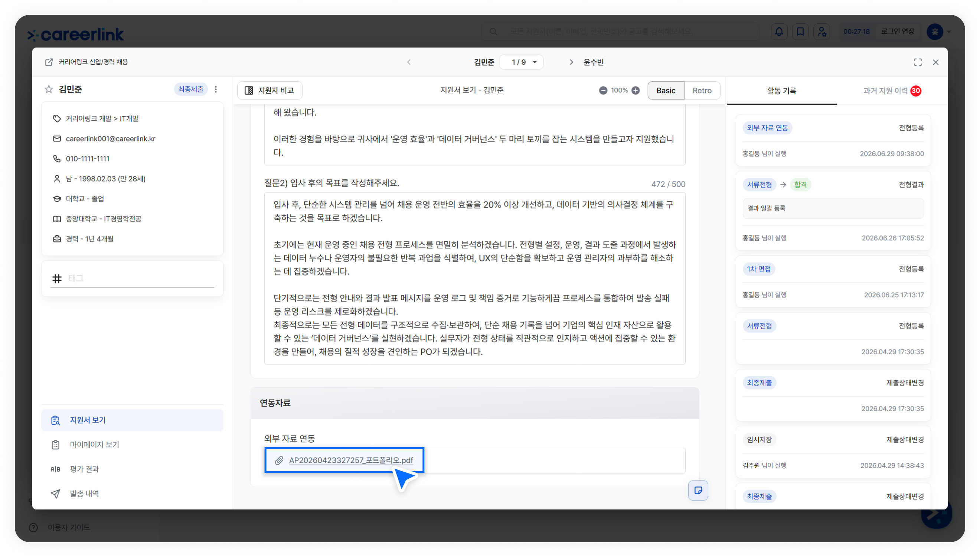
Task: Switch to Basic view mode
Action: [x=666, y=90]
